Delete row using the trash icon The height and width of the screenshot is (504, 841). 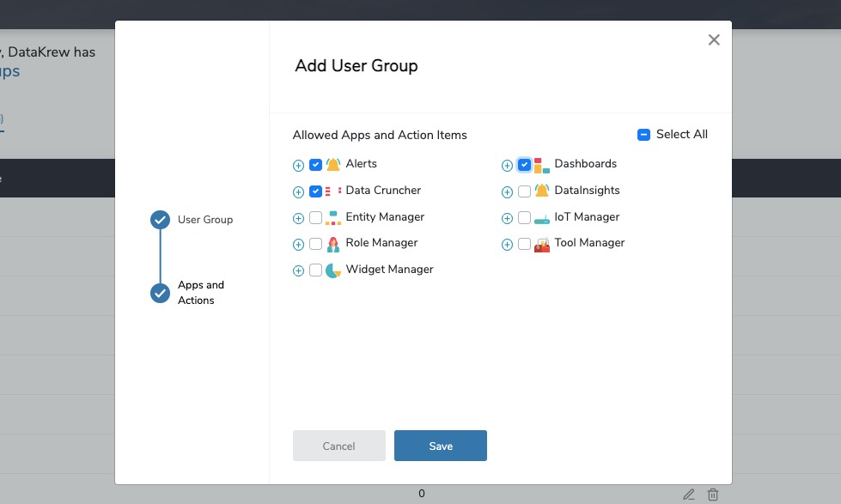click(712, 495)
